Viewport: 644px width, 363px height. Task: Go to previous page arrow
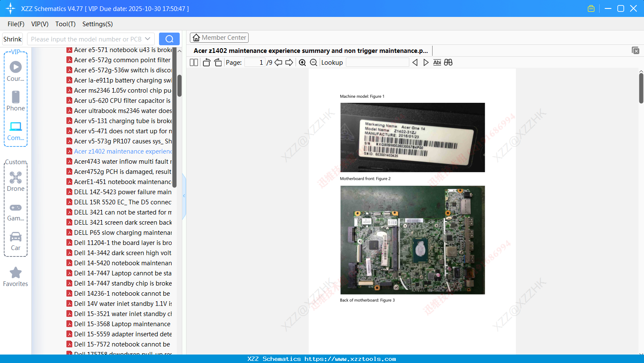point(278,63)
